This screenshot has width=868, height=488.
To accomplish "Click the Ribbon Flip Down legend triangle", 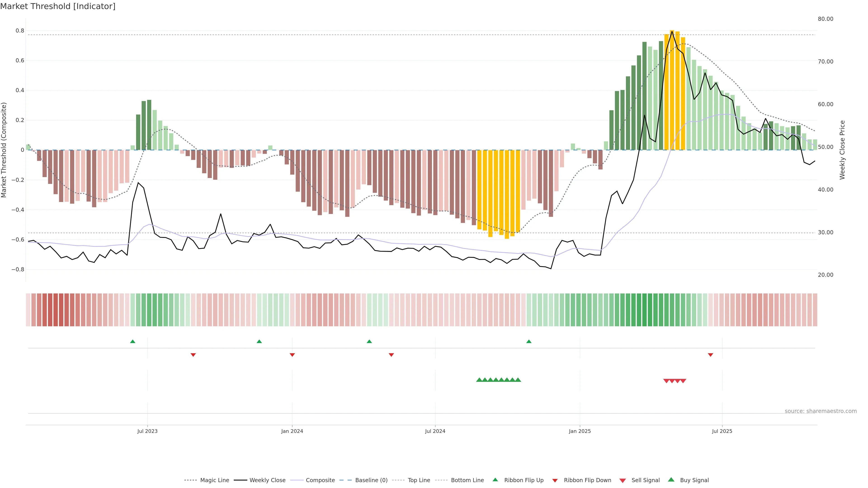I will pos(555,481).
